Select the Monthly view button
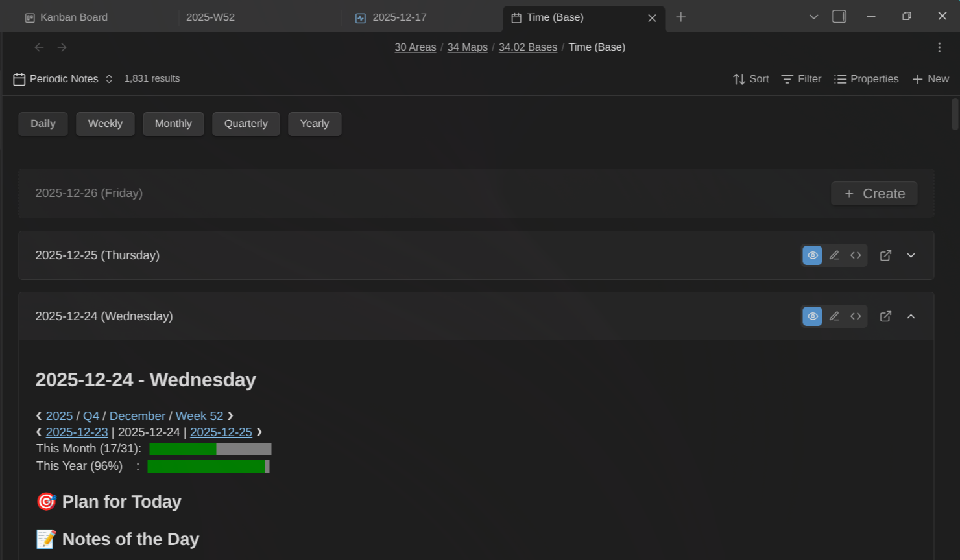Viewport: 960px width, 560px height. (173, 124)
